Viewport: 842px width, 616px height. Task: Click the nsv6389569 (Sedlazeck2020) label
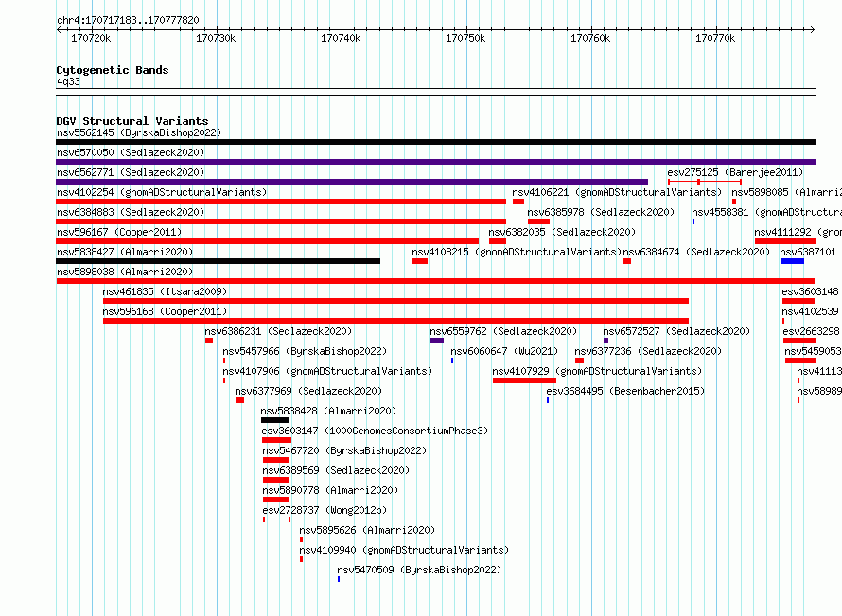coord(336,470)
